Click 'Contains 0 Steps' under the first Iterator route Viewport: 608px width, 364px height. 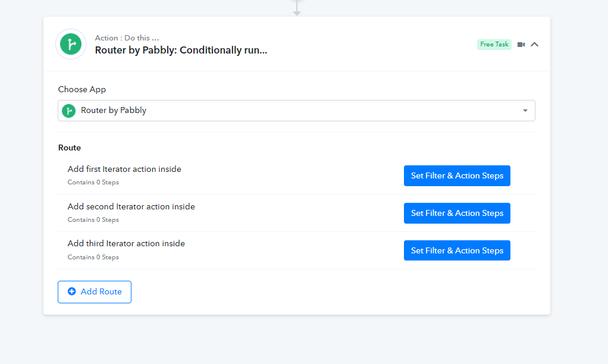click(x=93, y=182)
